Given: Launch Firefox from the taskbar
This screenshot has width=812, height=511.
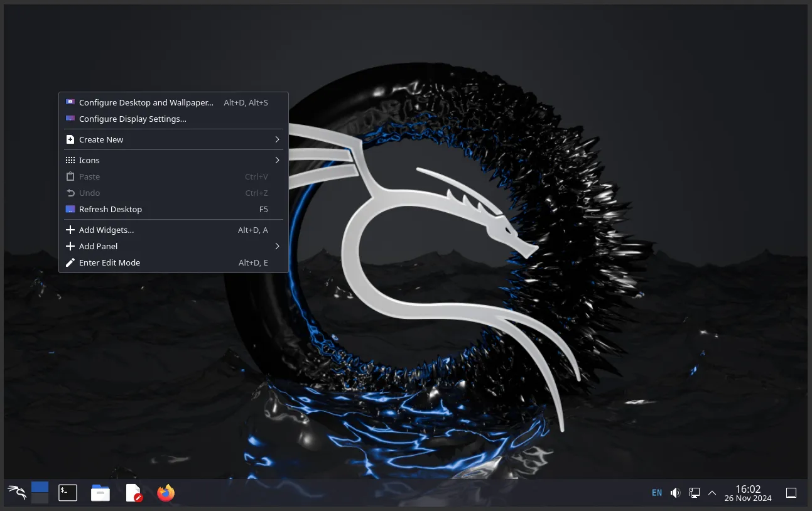Looking at the screenshot, I should pyautogui.click(x=166, y=493).
